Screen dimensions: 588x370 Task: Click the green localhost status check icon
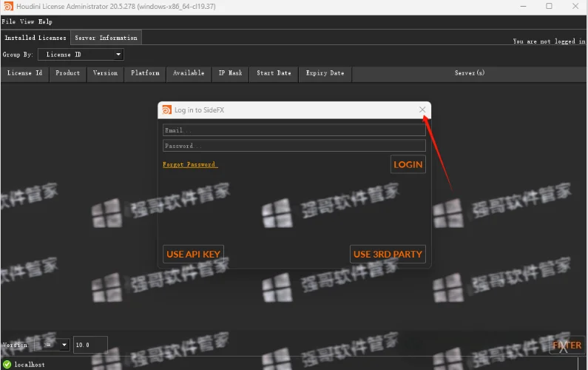[7, 364]
